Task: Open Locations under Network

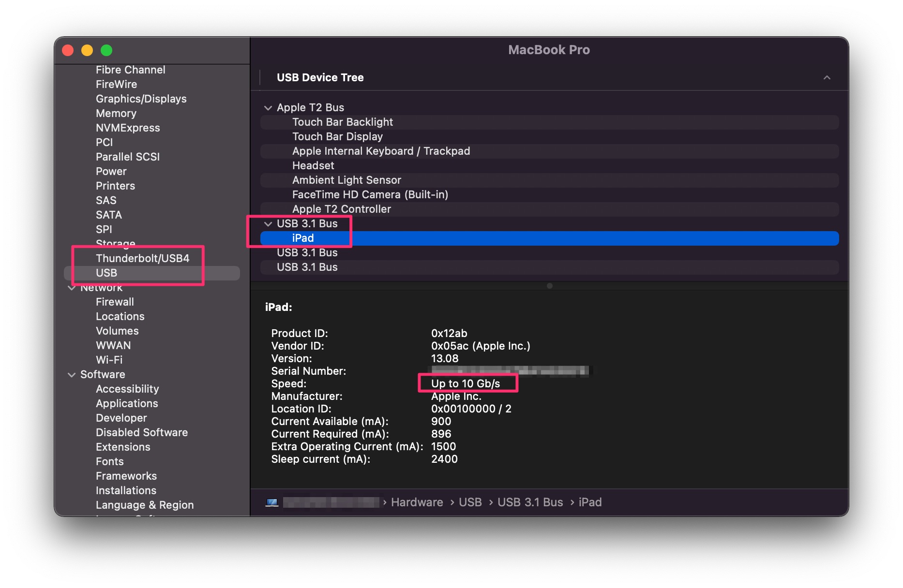Action: pyautogui.click(x=120, y=317)
